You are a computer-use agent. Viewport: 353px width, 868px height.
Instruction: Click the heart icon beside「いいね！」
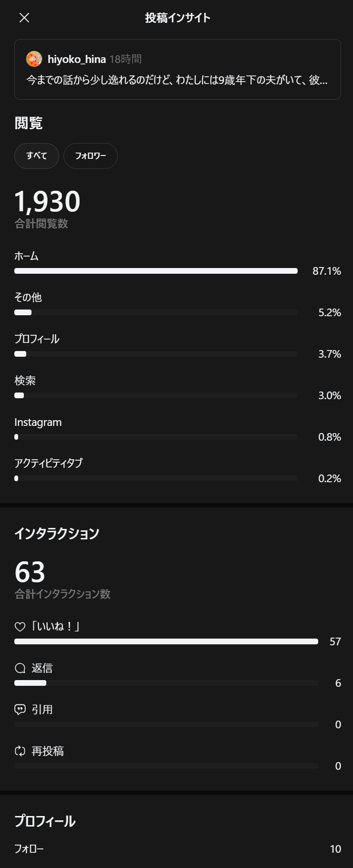coord(20,627)
